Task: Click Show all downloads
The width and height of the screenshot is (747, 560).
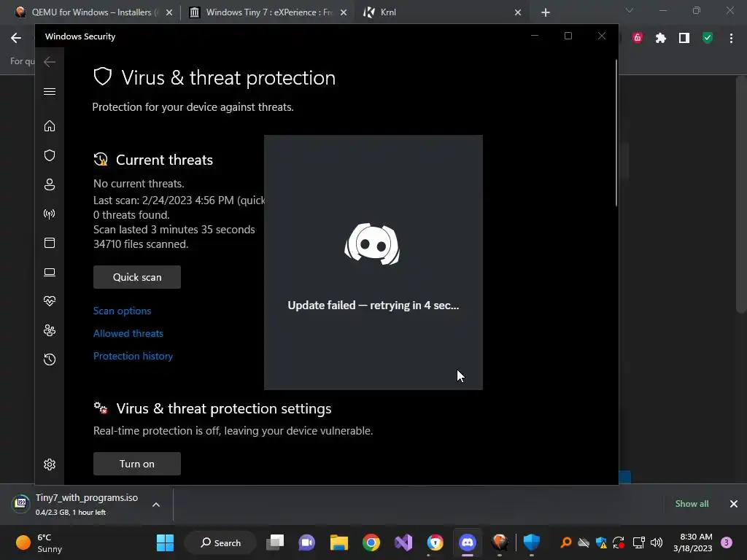Action: [692, 504]
